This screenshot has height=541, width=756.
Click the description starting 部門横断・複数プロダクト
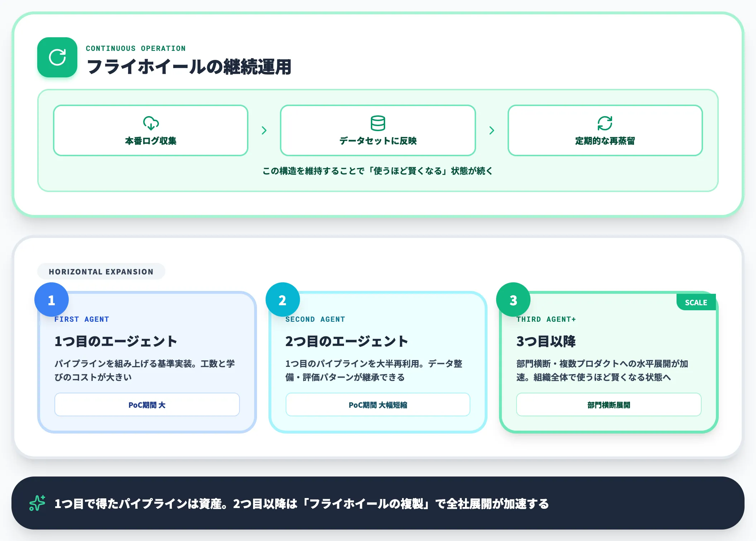click(x=602, y=370)
